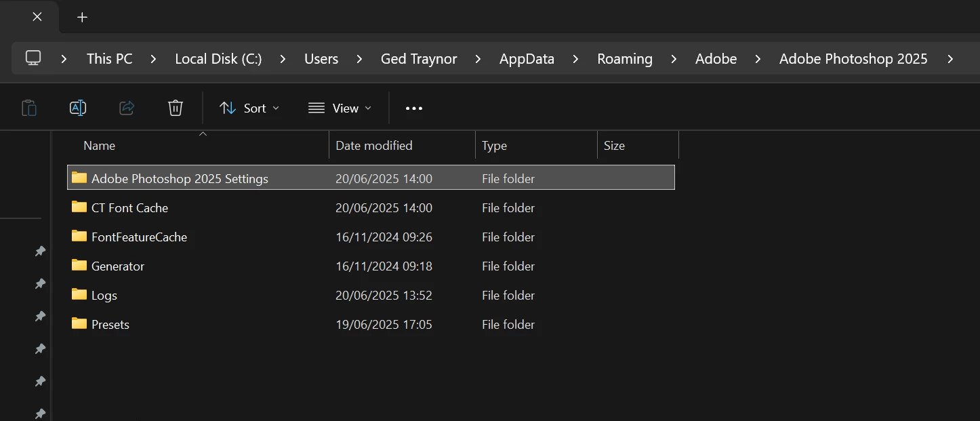
Task: Click date 16/11/2024 09:18 of Generator
Action: (384, 266)
